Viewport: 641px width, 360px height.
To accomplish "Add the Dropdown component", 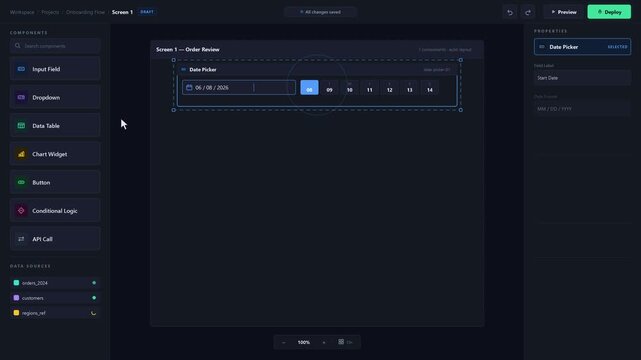I will (x=55, y=97).
